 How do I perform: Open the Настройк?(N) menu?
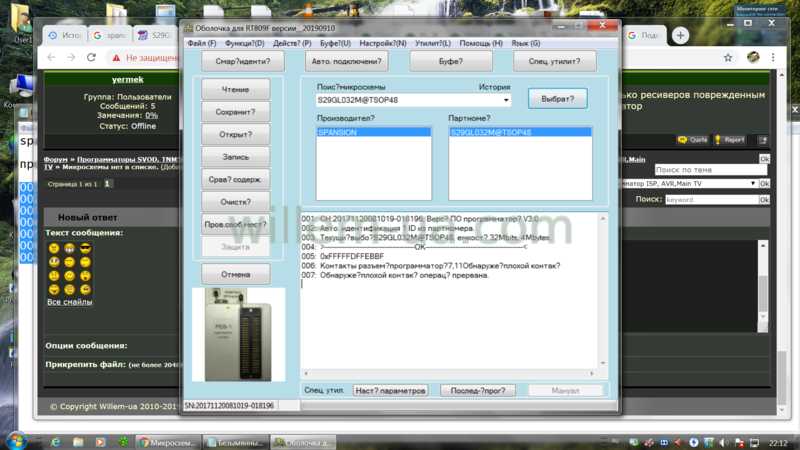[x=383, y=43]
